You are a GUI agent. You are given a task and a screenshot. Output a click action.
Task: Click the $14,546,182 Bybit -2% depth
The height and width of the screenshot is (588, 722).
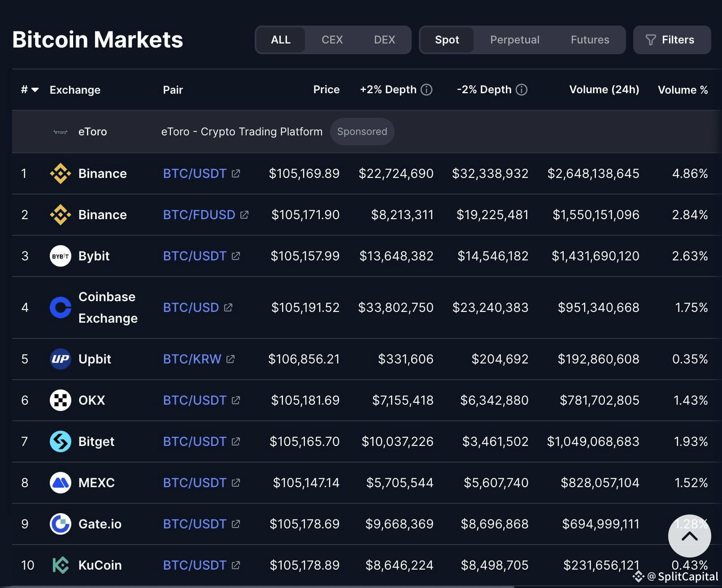(x=493, y=256)
